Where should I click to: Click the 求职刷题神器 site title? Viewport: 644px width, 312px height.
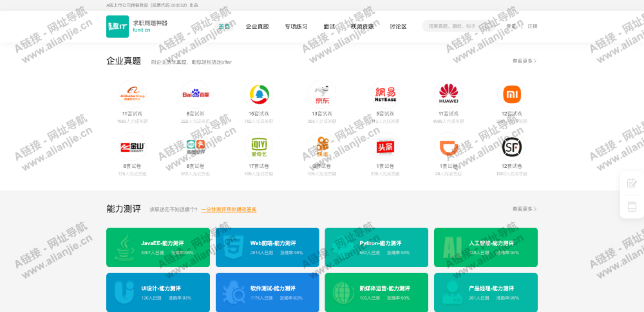pyautogui.click(x=150, y=23)
